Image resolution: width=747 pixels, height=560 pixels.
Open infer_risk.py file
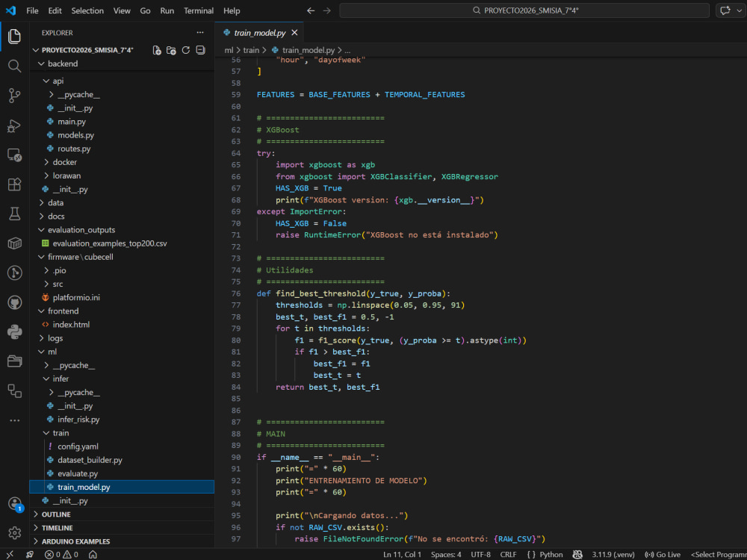point(122,420)
